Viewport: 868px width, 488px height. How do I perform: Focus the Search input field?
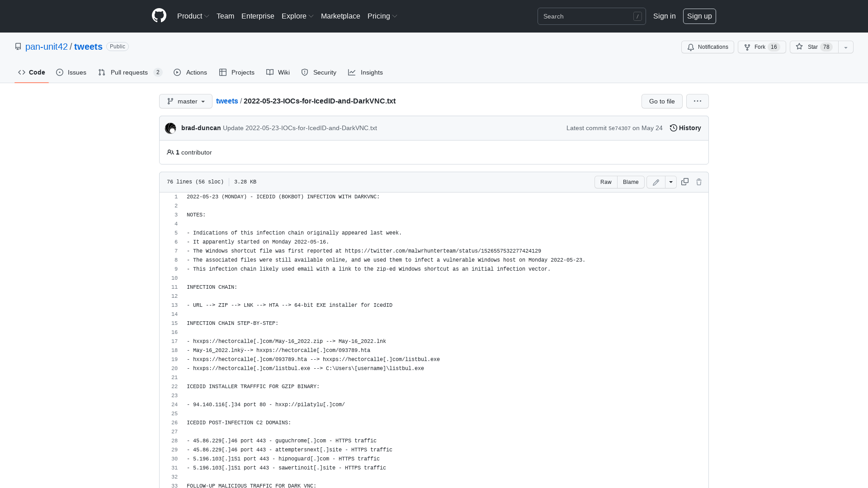(x=591, y=16)
